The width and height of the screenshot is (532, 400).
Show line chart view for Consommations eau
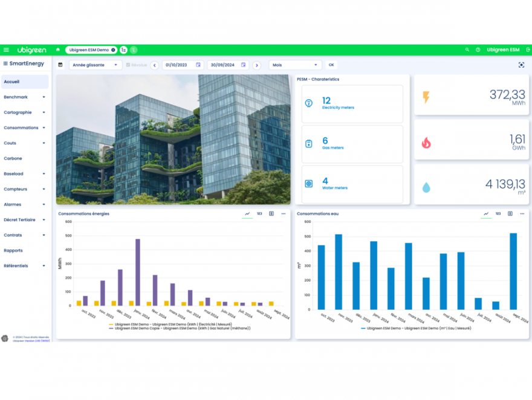click(x=486, y=214)
